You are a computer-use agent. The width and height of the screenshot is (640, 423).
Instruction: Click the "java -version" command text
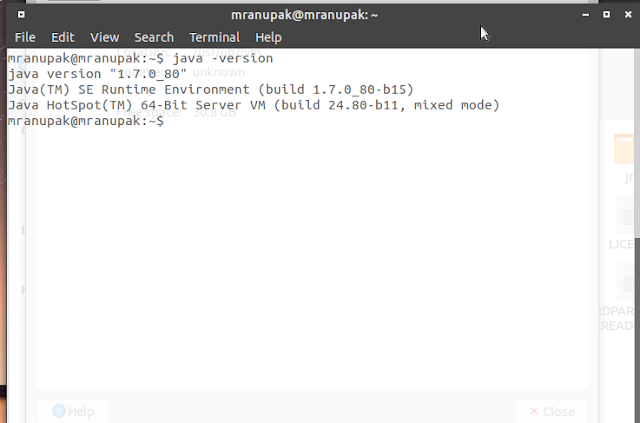pyautogui.click(x=223, y=58)
